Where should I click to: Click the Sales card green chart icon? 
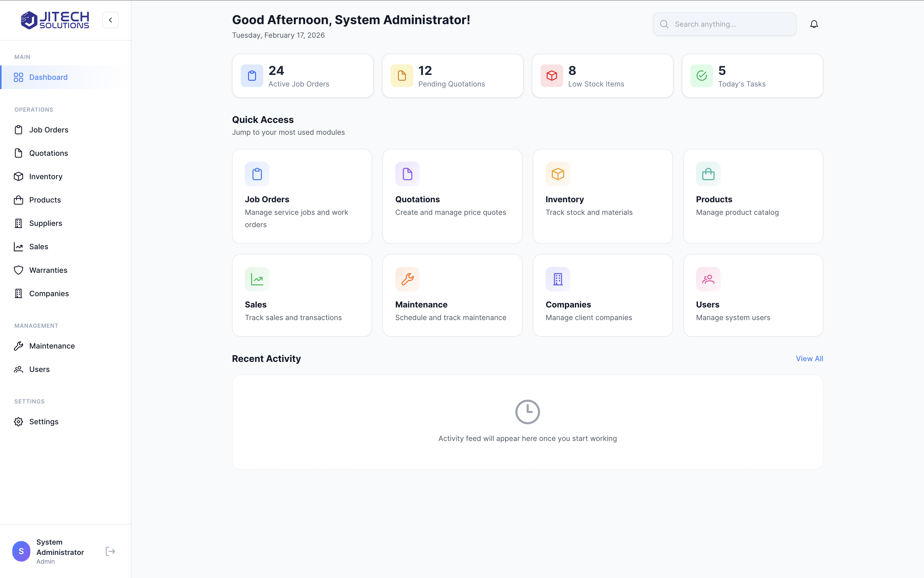pyautogui.click(x=257, y=280)
